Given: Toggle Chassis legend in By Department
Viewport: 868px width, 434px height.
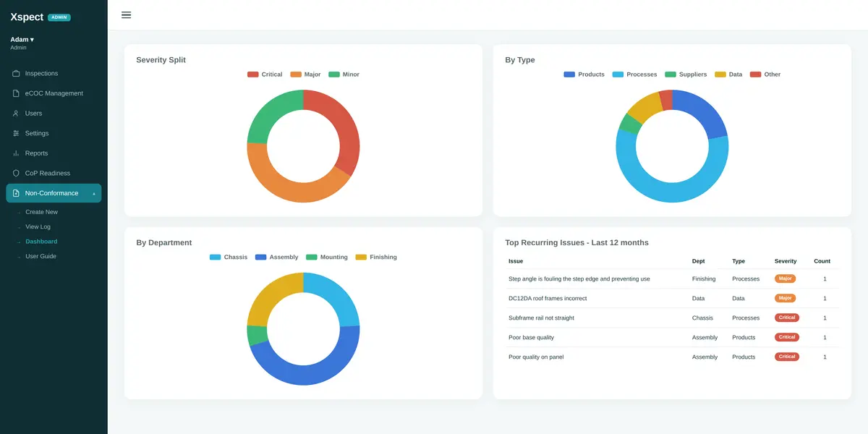Looking at the screenshot, I should click(x=229, y=258).
